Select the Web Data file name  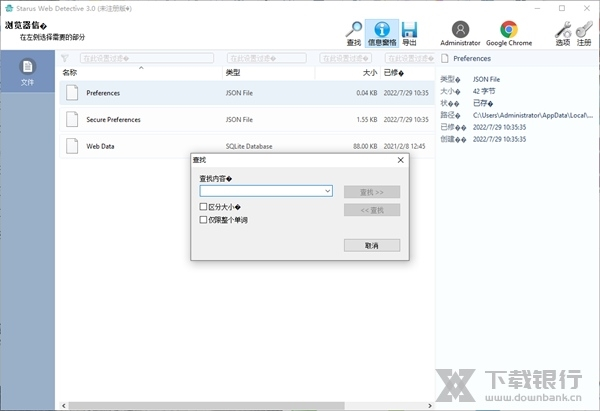(100, 146)
